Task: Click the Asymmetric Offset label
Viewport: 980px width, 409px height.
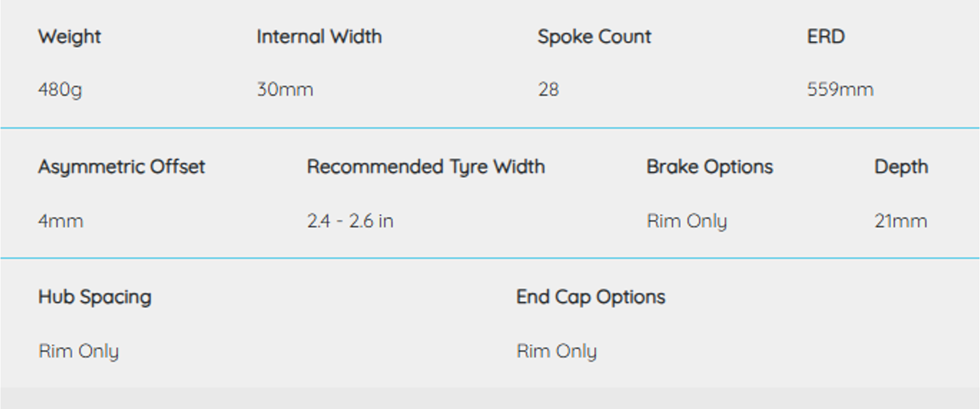Action: point(121,167)
